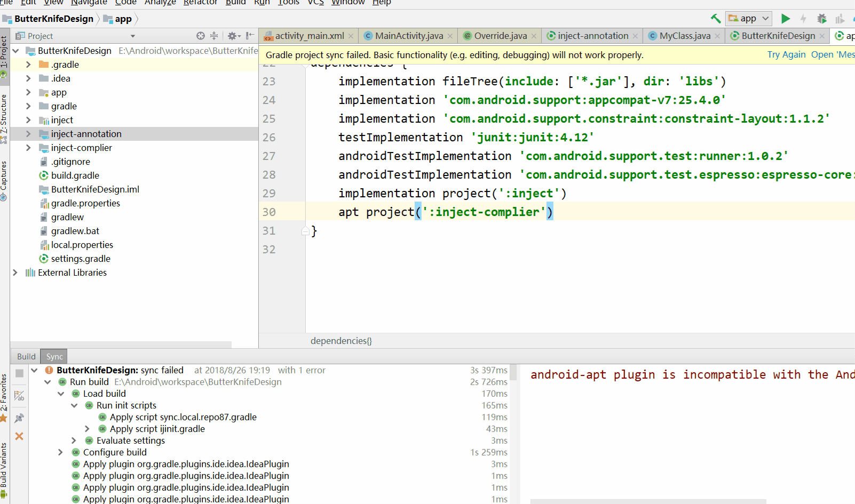Click the error output horizontal scrollbar

pos(648,501)
